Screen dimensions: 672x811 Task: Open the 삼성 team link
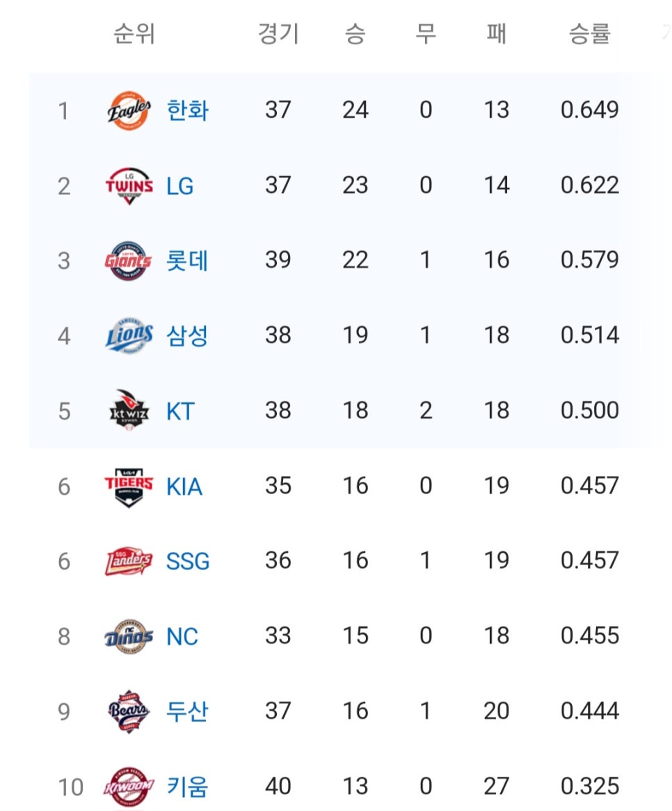click(x=186, y=336)
